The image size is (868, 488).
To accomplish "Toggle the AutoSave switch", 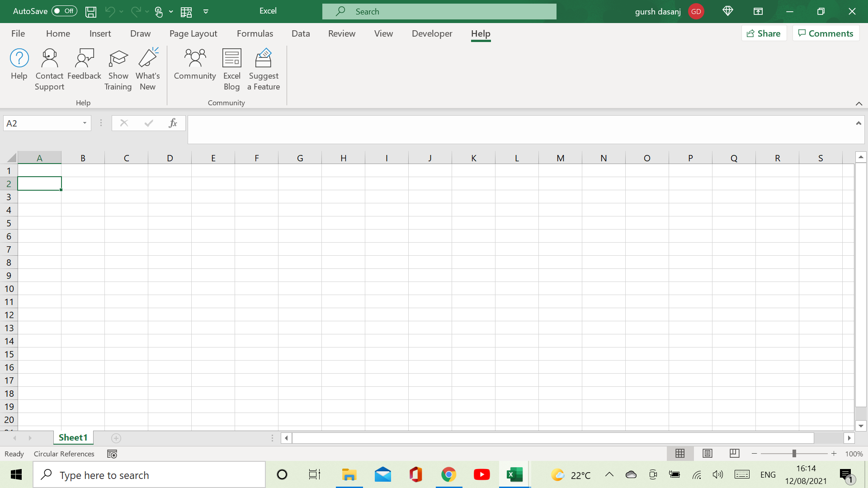I will (x=64, y=11).
